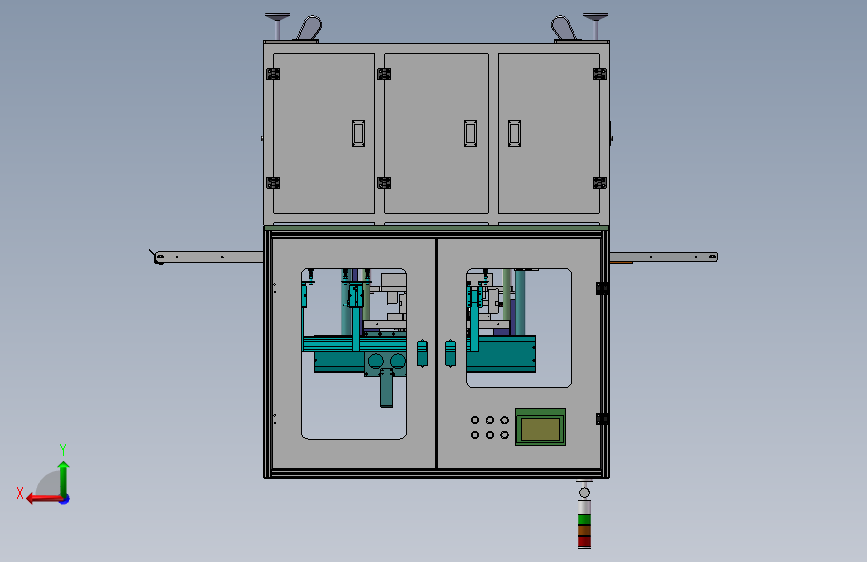Select the upper black hinge on the lower right door
The height and width of the screenshot is (562, 867).
603,288
